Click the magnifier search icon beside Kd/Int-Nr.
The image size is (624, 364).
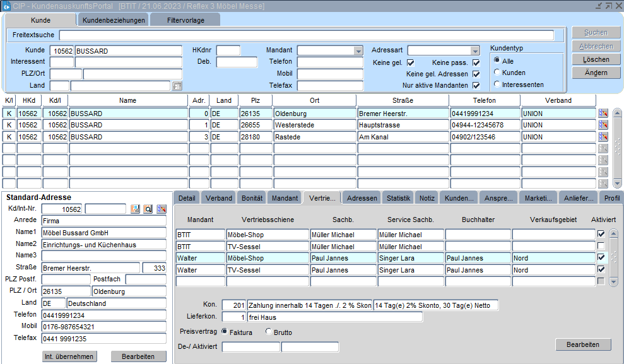(x=148, y=209)
